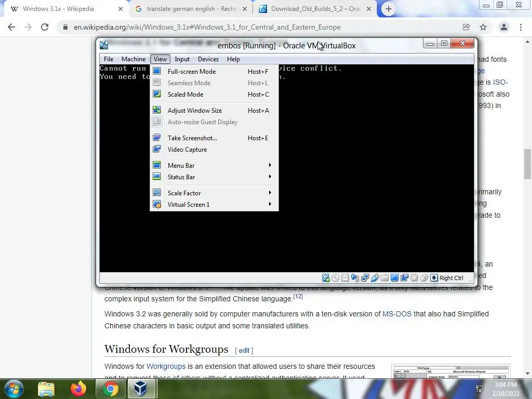This screenshot has width=532, height=399.
Task: Click the Right Ctrl host key label
Action: click(451, 278)
